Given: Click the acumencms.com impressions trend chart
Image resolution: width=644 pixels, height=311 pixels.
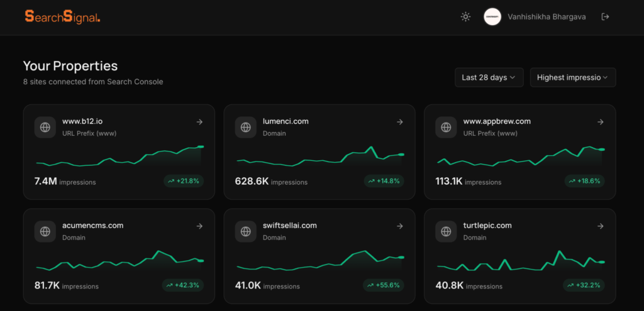Looking at the screenshot, I should [x=119, y=260].
